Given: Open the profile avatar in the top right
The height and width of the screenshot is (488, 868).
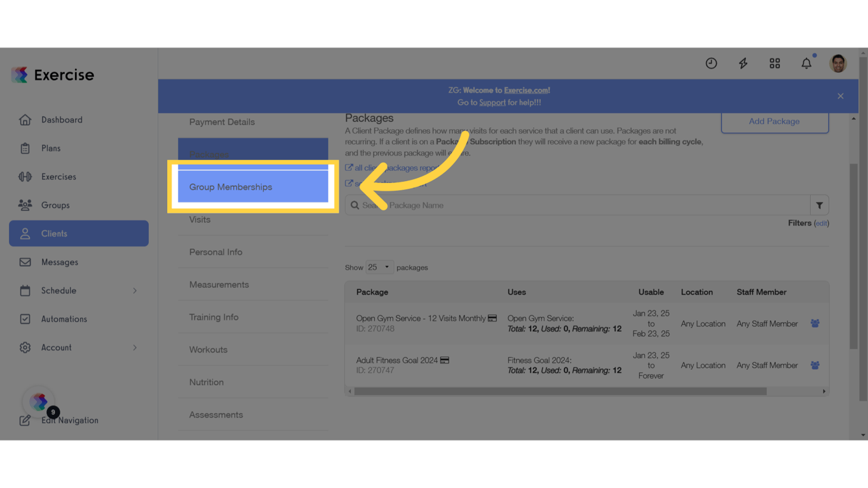Looking at the screenshot, I should pos(837,63).
